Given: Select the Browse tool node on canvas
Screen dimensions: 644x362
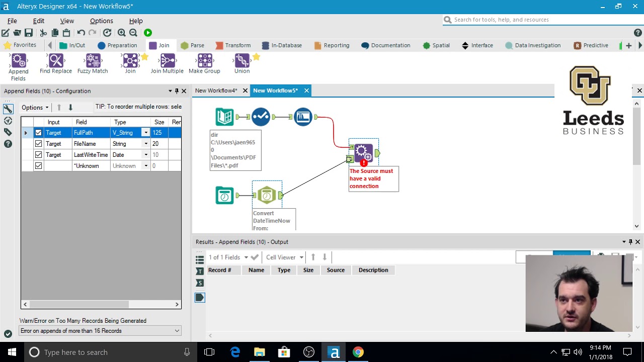Looking at the screenshot, I should 303,117.
